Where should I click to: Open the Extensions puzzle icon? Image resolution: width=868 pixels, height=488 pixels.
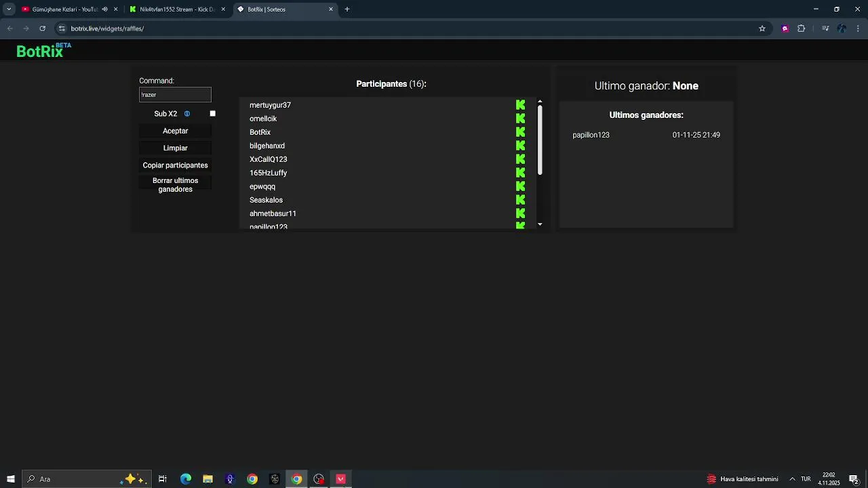click(x=802, y=28)
